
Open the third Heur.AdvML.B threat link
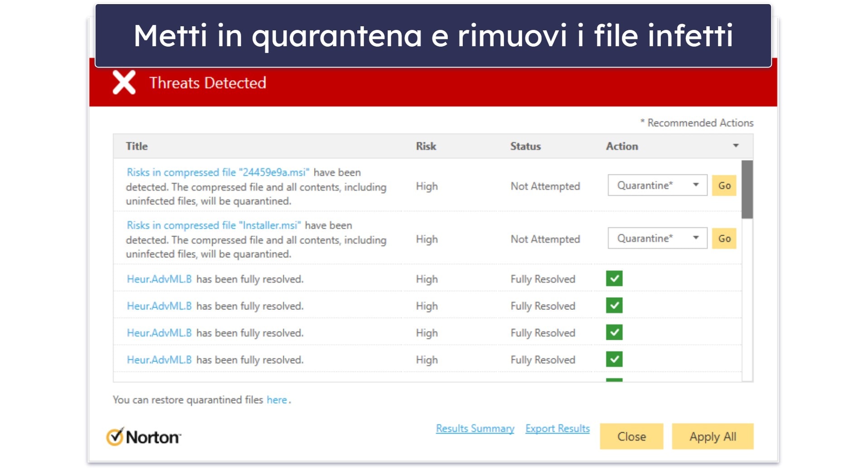pyautogui.click(x=159, y=333)
